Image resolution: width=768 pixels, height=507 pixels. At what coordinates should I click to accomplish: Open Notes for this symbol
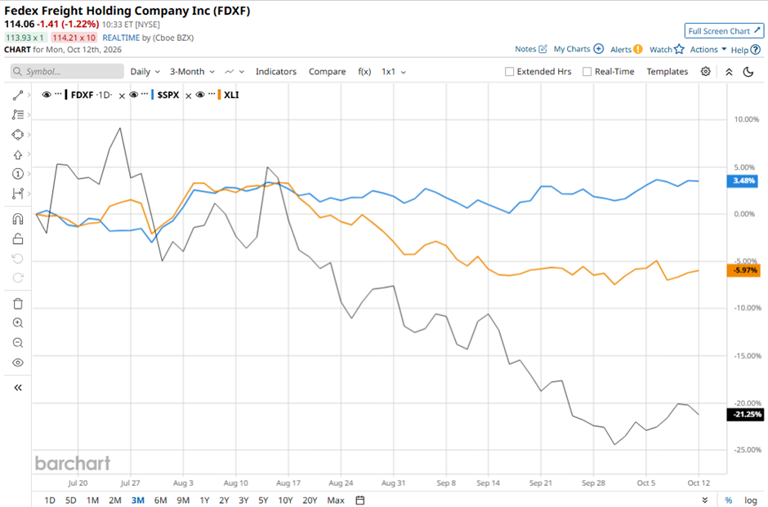(x=530, y=49)
